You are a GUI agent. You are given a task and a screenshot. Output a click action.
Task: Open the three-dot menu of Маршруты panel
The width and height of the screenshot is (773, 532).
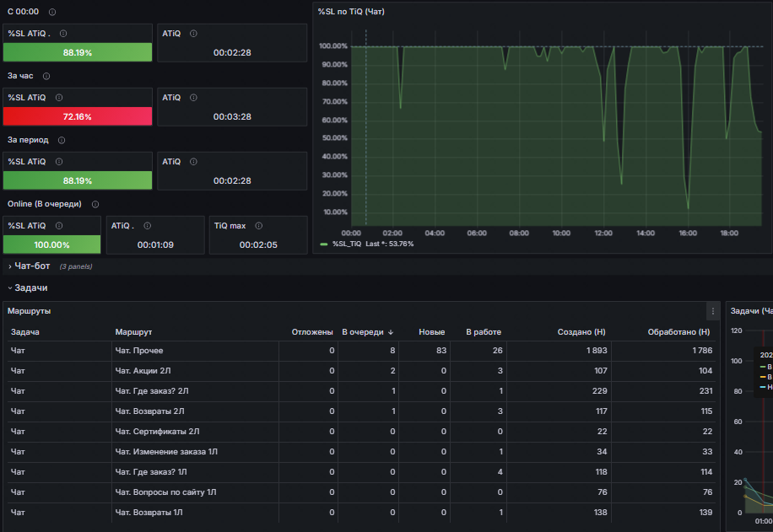tap(713, 311)
